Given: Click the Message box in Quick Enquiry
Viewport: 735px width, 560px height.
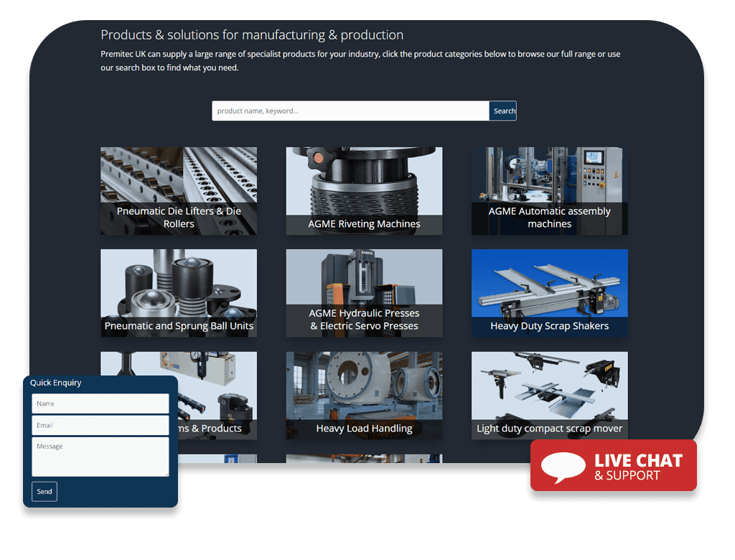Looking at the screenshot, I should click(100, 457).
